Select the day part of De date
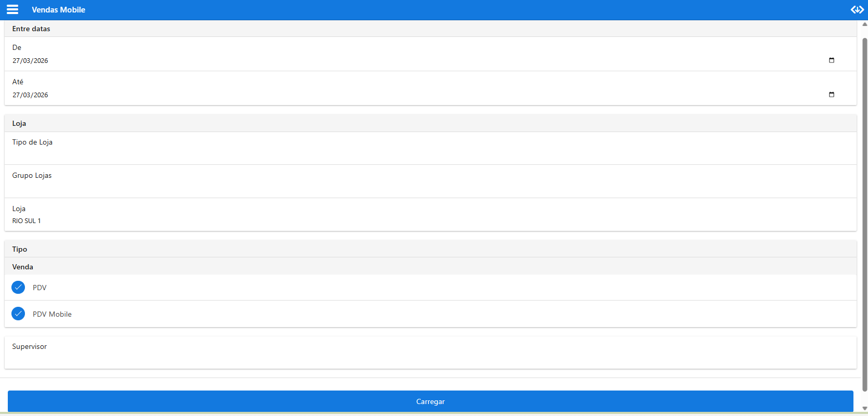This screenshot has width=868, height=416. [16, 61]
